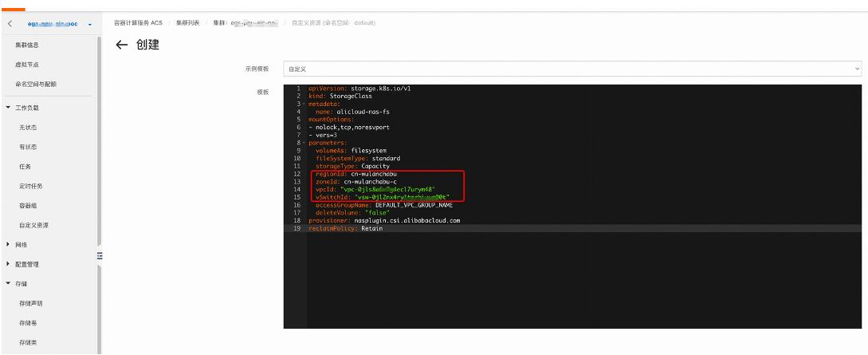Image resolution: width=868 pixels, height=355 pixels.
Task: Open the 自定义资源 menu item
Action: pyautogui.click(x=33, y=226)
